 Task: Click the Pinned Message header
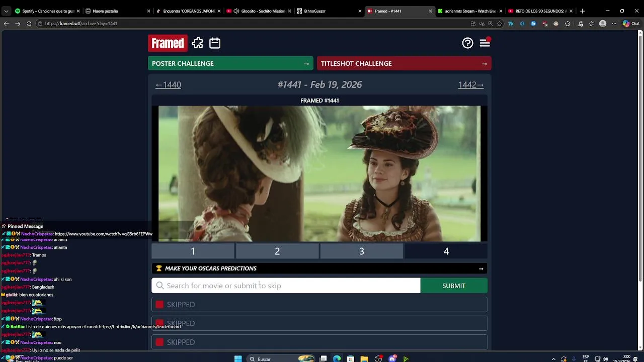pos(25,226)
